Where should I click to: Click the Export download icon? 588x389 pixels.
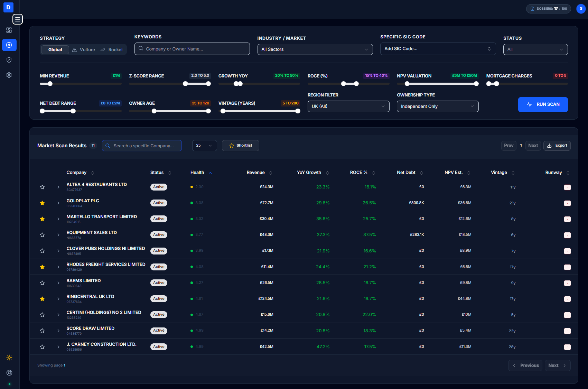[550, 146]
